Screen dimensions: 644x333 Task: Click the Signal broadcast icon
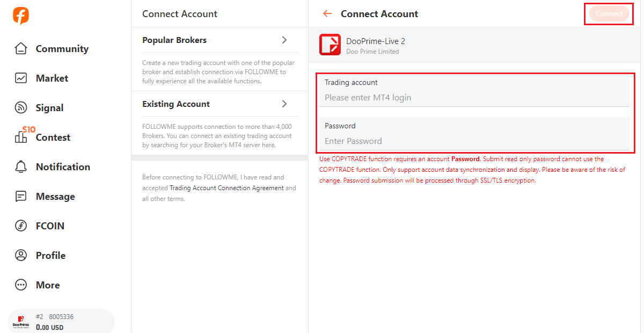21,108
